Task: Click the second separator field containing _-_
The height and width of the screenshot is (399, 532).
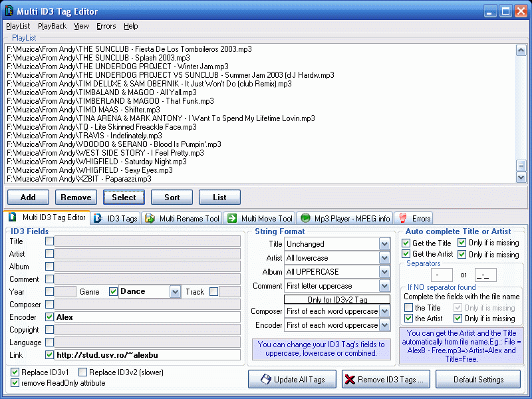Action: (485, 275)
